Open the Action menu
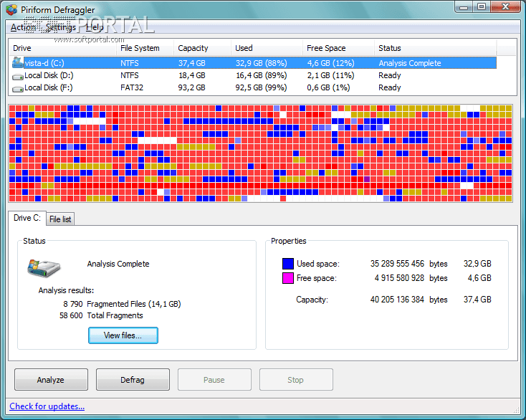 click(x=22, y=27)
